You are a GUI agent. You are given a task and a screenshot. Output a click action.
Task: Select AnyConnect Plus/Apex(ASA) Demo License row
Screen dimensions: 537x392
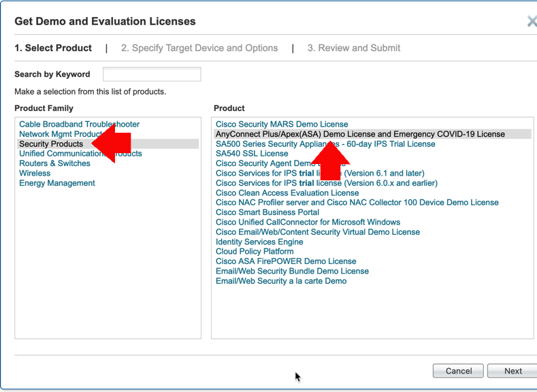372,134
